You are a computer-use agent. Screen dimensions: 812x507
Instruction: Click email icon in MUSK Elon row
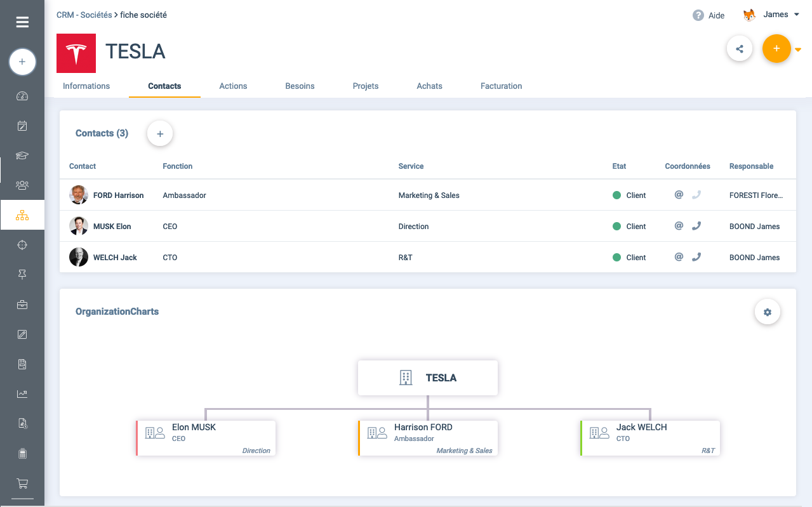coord(679,226)
